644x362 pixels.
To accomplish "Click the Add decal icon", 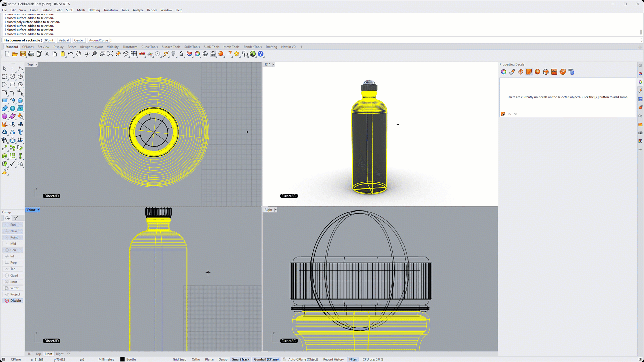I will [503, 114].
